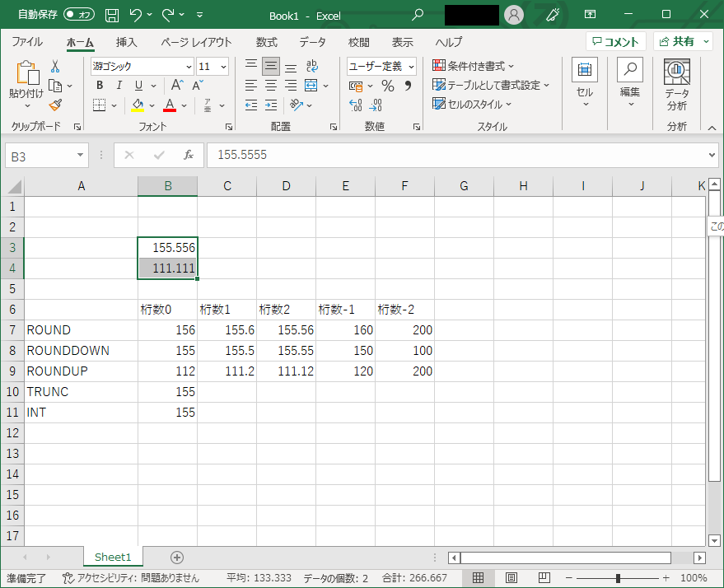724x588 pixels.
Task: Switch to the View tab
Action: click(x=402, y=42)
